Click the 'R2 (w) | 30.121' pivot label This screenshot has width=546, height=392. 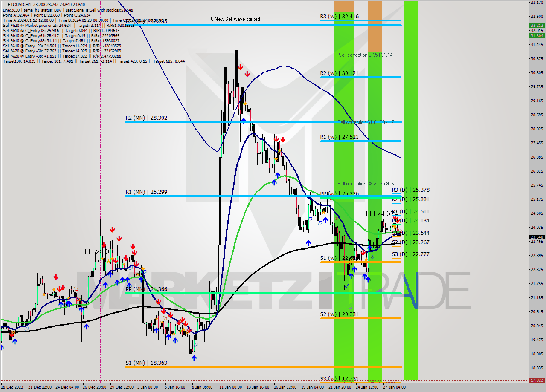[x=339, y=73]
